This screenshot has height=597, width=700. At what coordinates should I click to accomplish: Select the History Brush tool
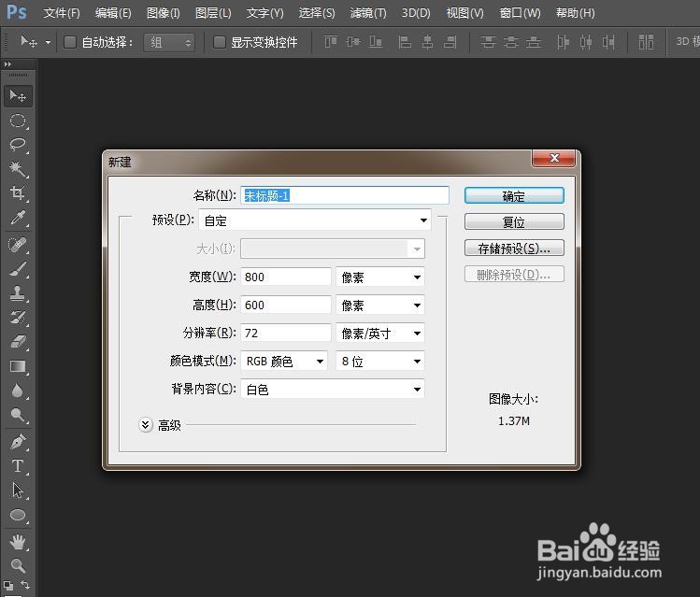click(18, 318)
